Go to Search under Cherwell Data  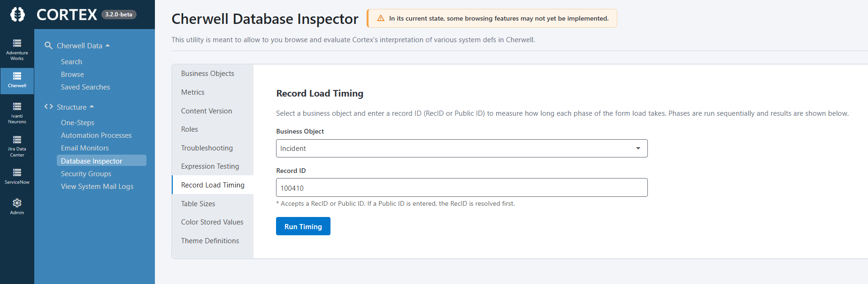(x=71, y=62)
